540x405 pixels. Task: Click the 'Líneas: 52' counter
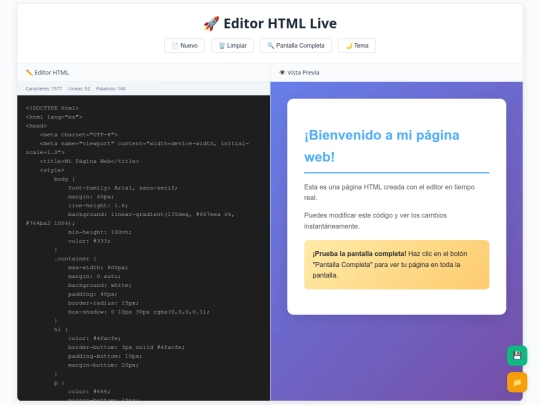[x=79, y=89]
